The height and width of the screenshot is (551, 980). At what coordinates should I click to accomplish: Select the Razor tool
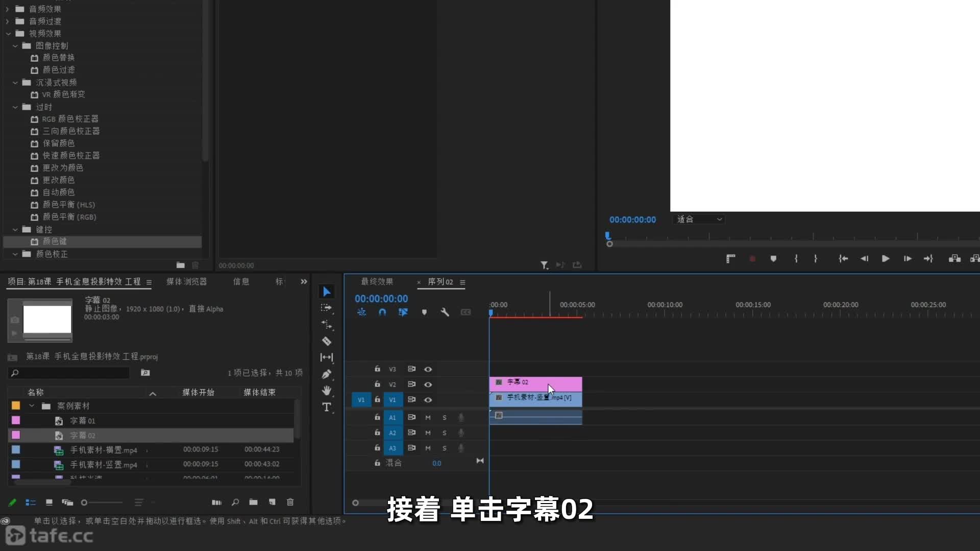[327, 341]
